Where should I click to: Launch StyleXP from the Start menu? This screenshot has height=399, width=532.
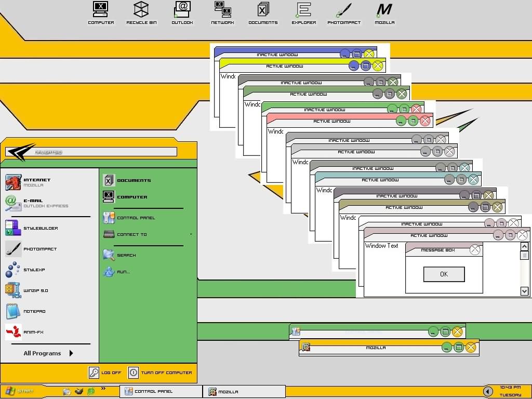tap(25, 270)
